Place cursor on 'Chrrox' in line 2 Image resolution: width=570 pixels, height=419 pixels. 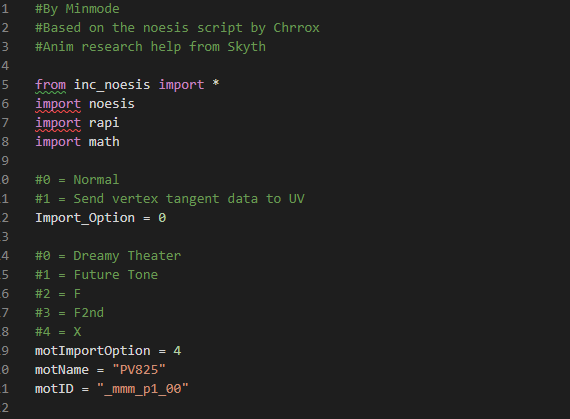296,28
